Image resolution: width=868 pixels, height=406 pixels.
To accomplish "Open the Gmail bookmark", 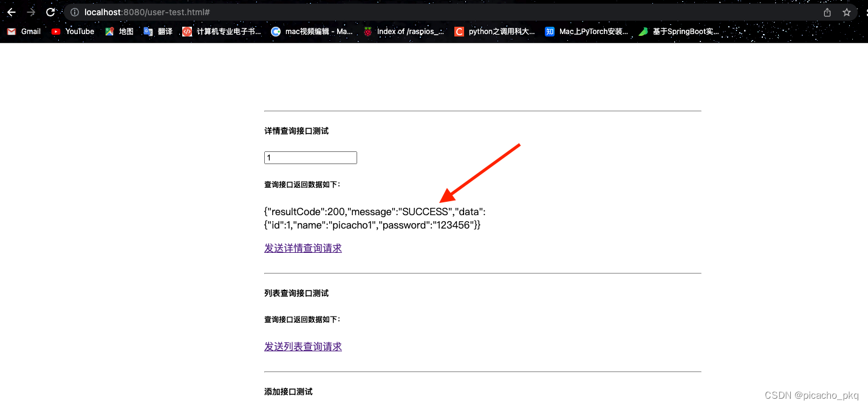I will [x=24, y=32].
